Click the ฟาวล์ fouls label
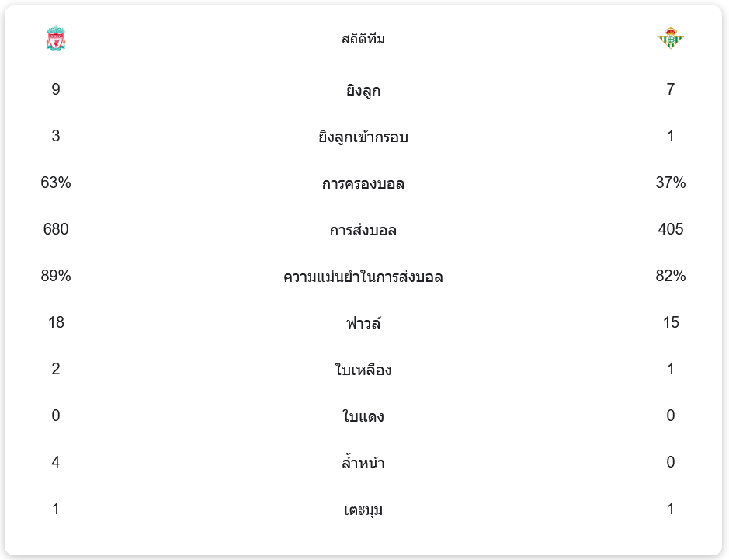Viewport: 729px width, 560px height. click(363, 323)
